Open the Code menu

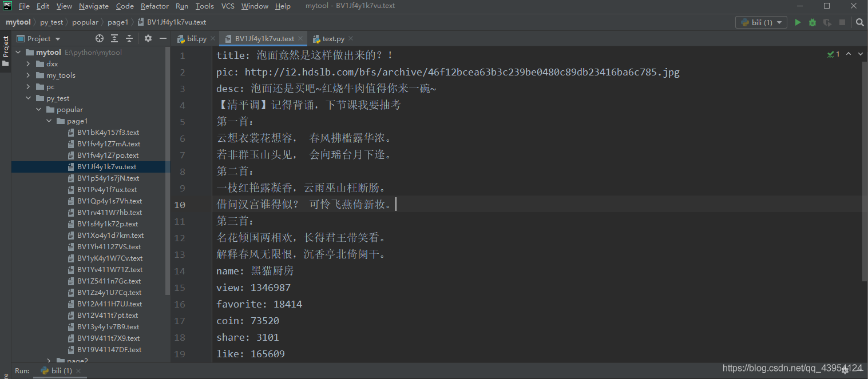[125, 6]
